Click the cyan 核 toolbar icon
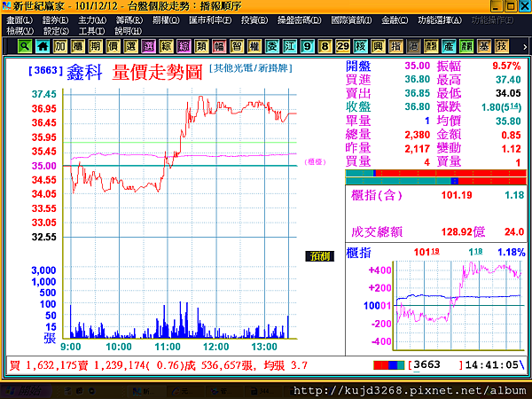This screenshot has width=532, height=399. pos(360,46)
